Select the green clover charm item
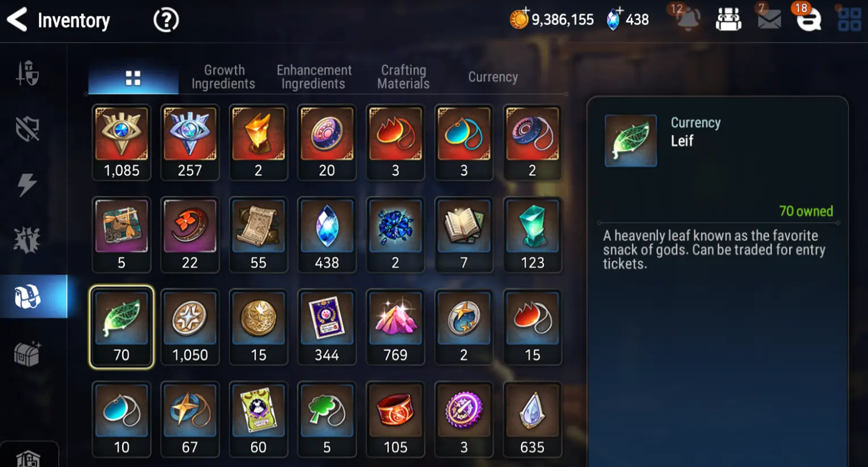868x467 pixels. coord(327,420)
